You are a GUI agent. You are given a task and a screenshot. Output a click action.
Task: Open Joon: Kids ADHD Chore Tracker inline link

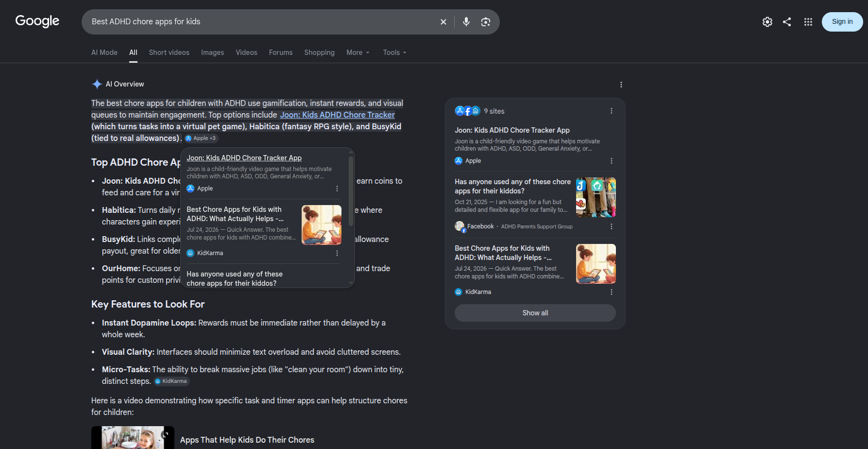click(x=338, y=115)
